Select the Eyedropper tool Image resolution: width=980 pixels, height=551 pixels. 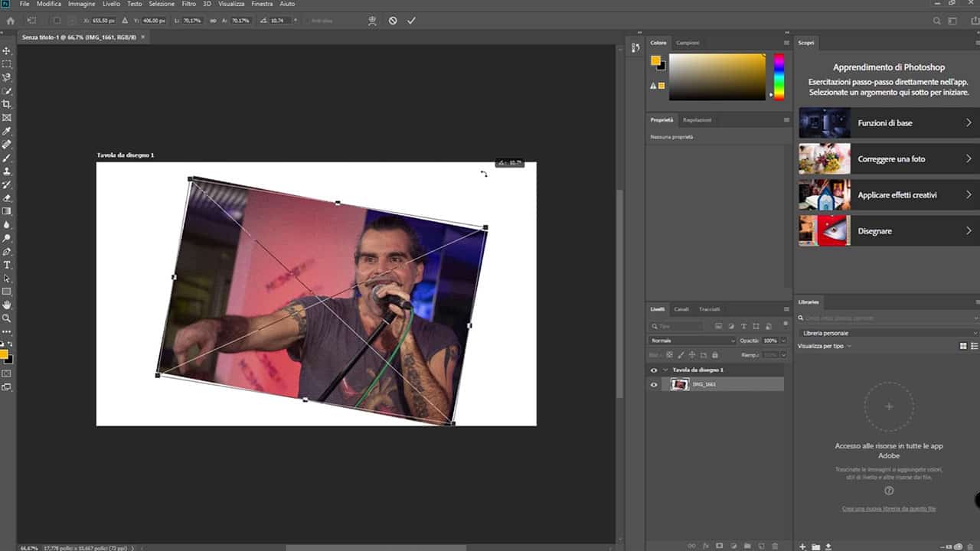(x=7, y=131)
